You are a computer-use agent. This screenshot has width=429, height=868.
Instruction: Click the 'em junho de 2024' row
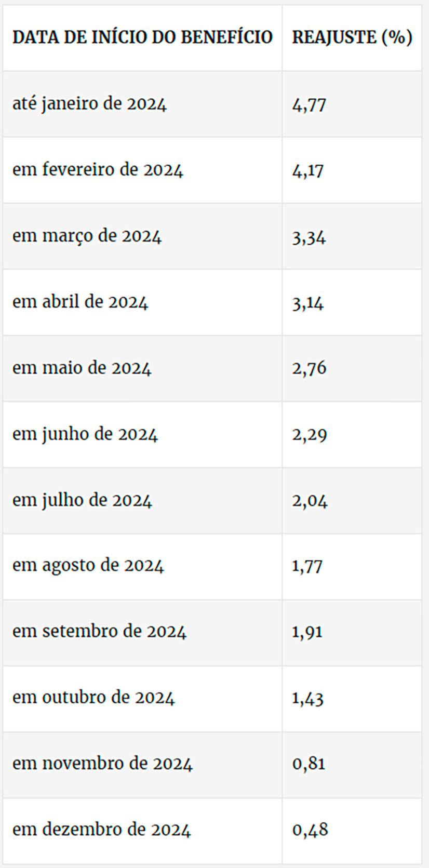[212, 434]
